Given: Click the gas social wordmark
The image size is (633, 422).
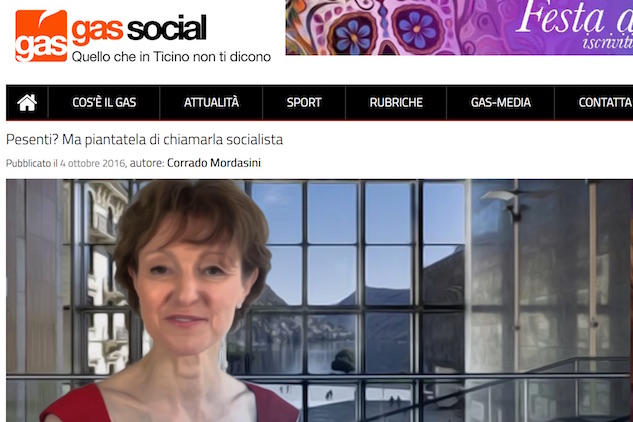Looking at the screenshot, I should click(x=139, y=28).
